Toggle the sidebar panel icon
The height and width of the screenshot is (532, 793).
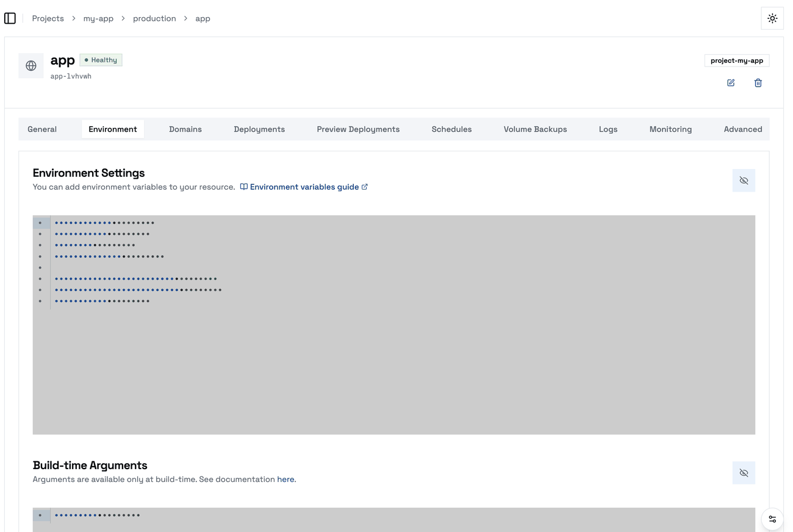click(x=10, y=18)
